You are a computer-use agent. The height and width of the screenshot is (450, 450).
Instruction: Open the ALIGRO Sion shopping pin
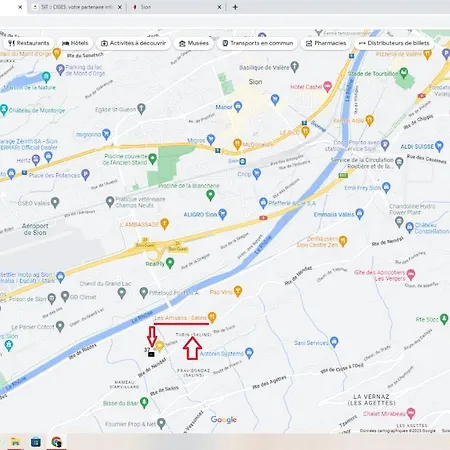point(222,214)
